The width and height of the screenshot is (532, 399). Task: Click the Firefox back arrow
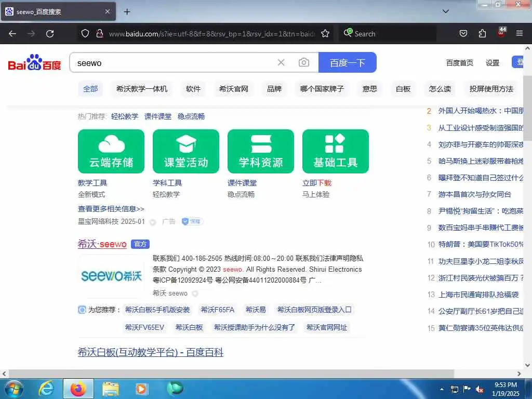pos(12,34)
